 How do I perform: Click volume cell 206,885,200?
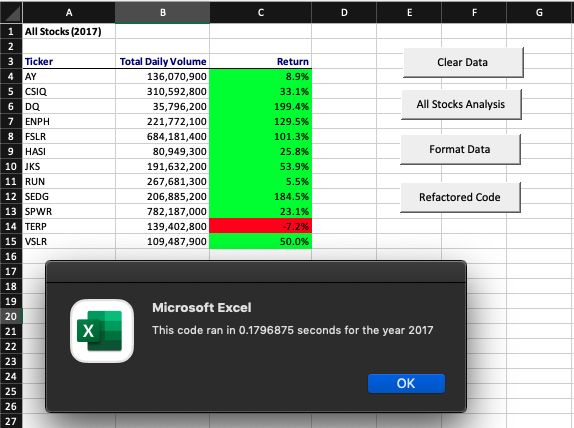coord(163,197)
